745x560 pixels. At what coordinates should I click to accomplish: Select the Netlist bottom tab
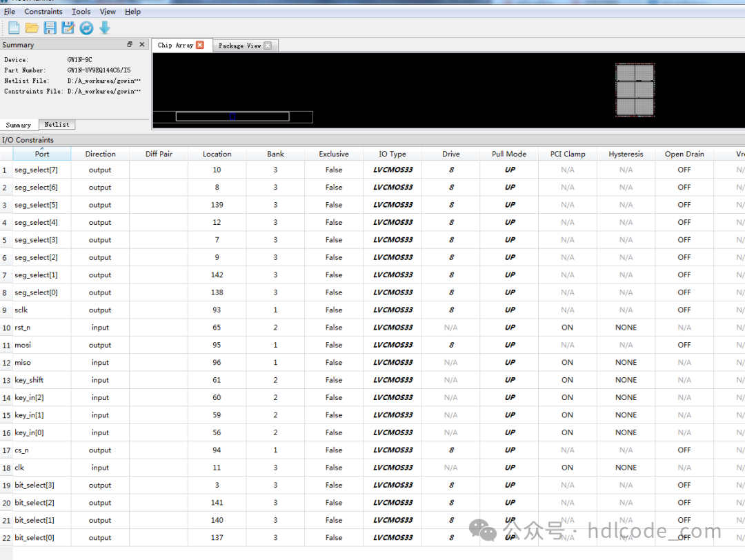pyautogui.click(x=57, y=124)
